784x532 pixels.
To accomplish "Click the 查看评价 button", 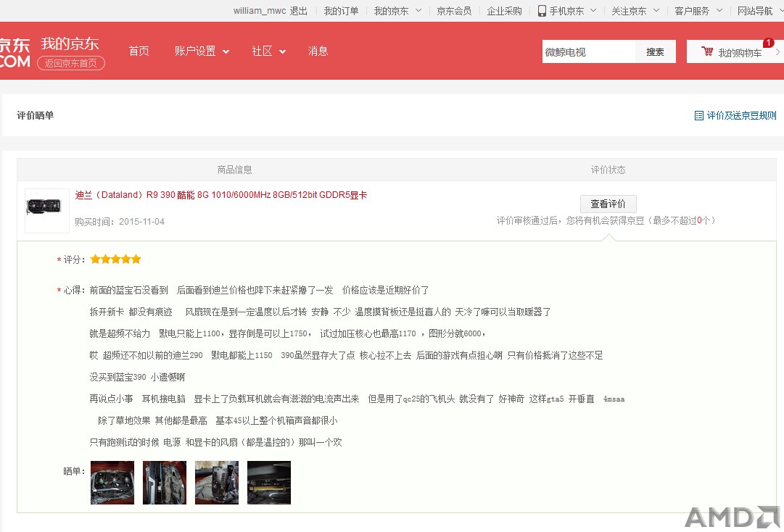I will (608, 204).
